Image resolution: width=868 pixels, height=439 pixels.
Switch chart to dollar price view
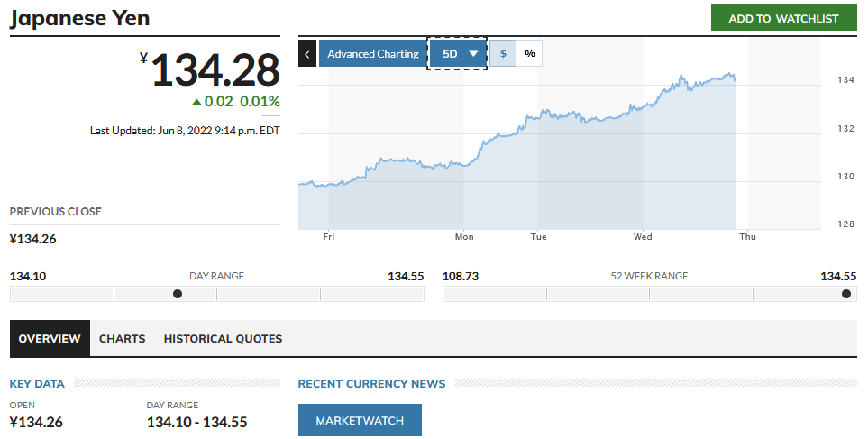503,54
